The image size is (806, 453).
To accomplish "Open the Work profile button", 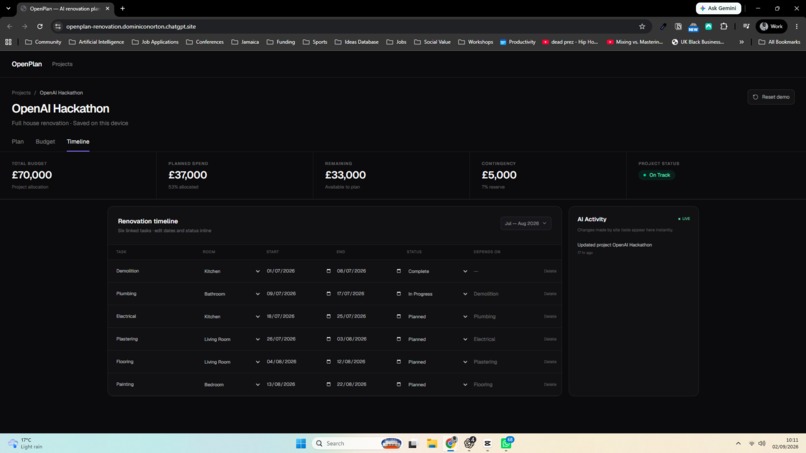I will 771,26.
